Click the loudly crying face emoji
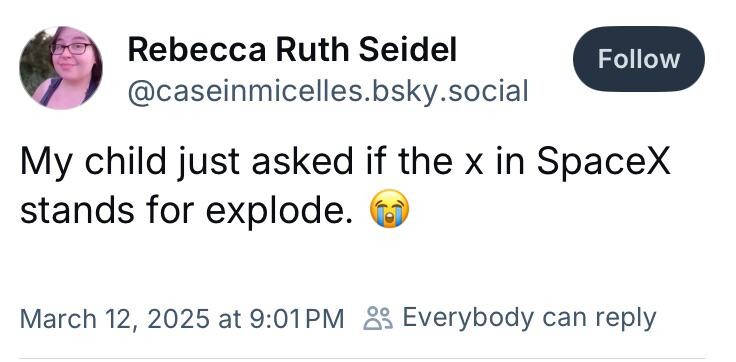 tap(389, 208)
